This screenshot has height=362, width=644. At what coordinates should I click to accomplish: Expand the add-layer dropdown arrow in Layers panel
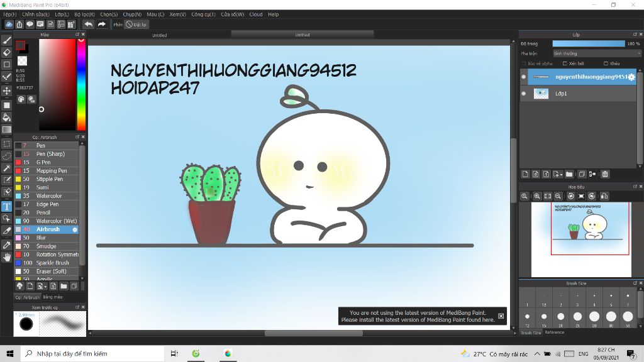(561, 175)
